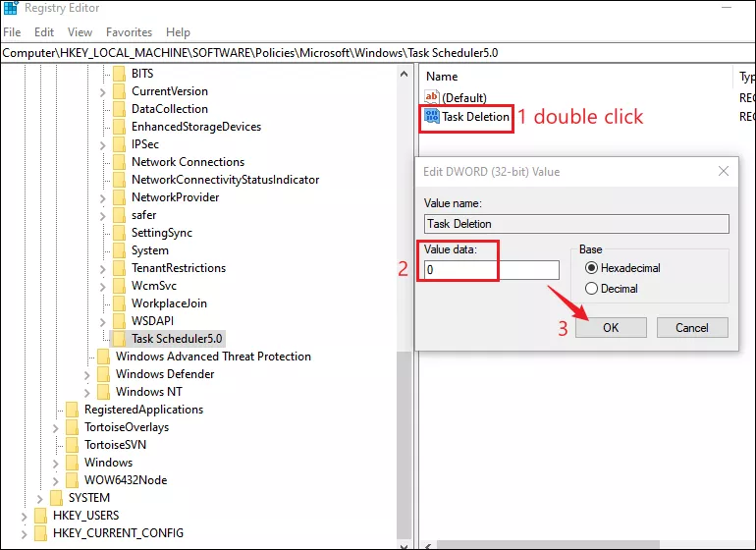Click the Windows Defender folder icon

click(103, 374)
